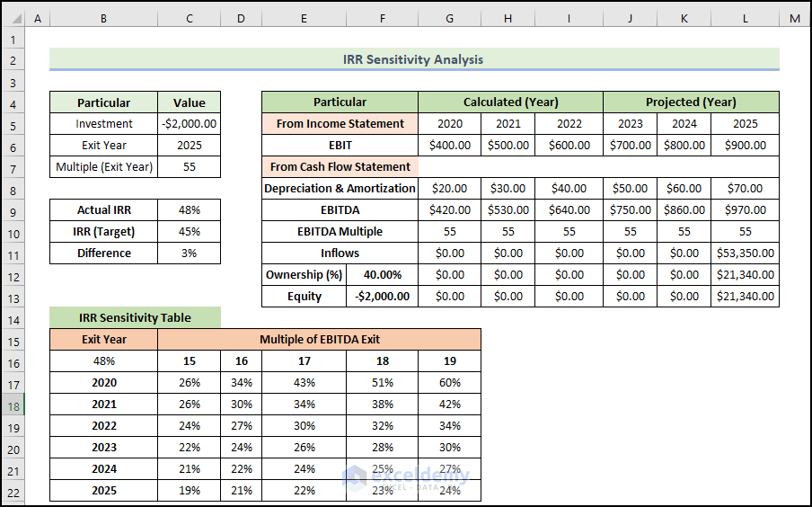The height and width of the screenshot is (507, 812).
Task: Select the EBIT $900.00 cell for 2025
Action: coord(745,145)
